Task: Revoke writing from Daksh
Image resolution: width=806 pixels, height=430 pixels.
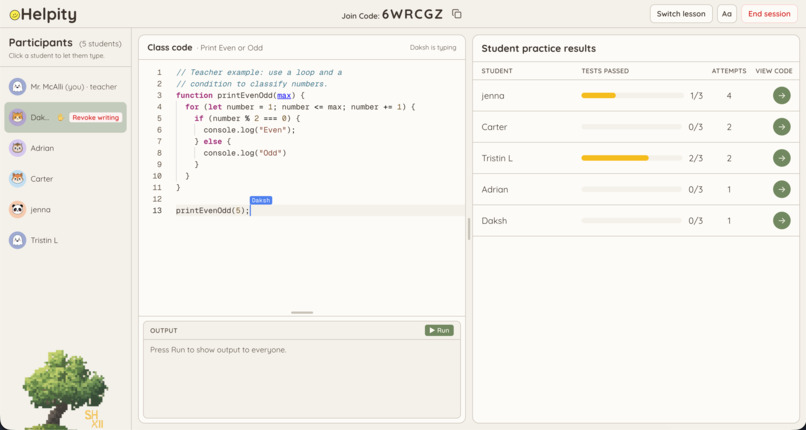Action: [x=96, y=118]
